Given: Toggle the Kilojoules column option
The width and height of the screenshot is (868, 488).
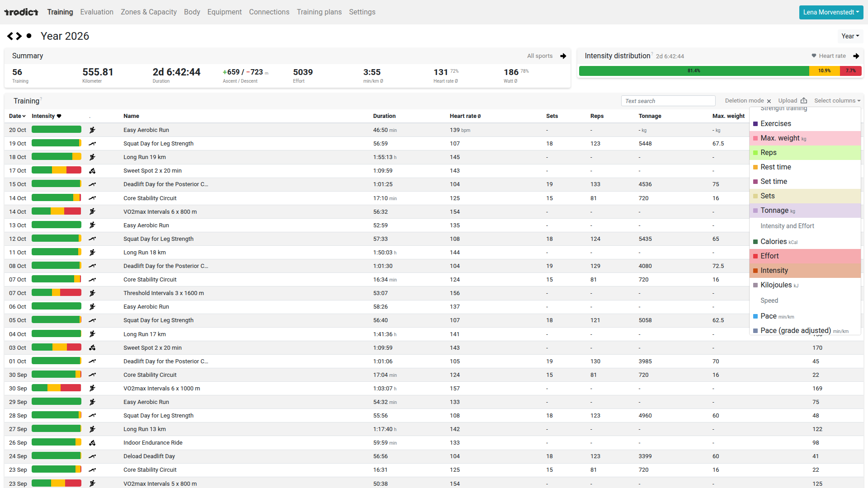Looking at the screenshot, I should (805, 285).
